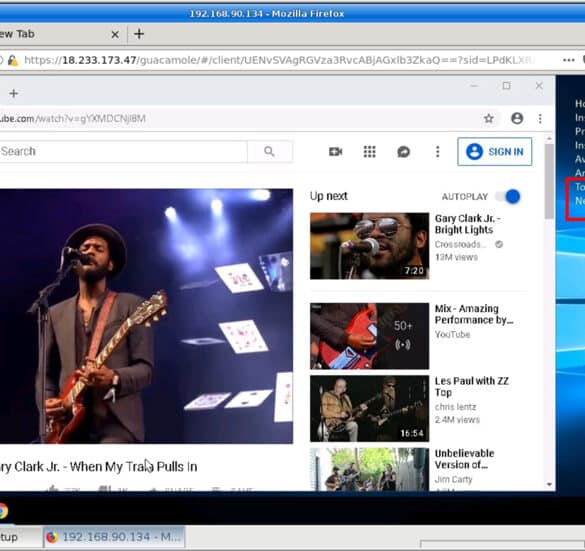
Task: Open YouTube create video camera icon
Action: (x=335, y=151)
